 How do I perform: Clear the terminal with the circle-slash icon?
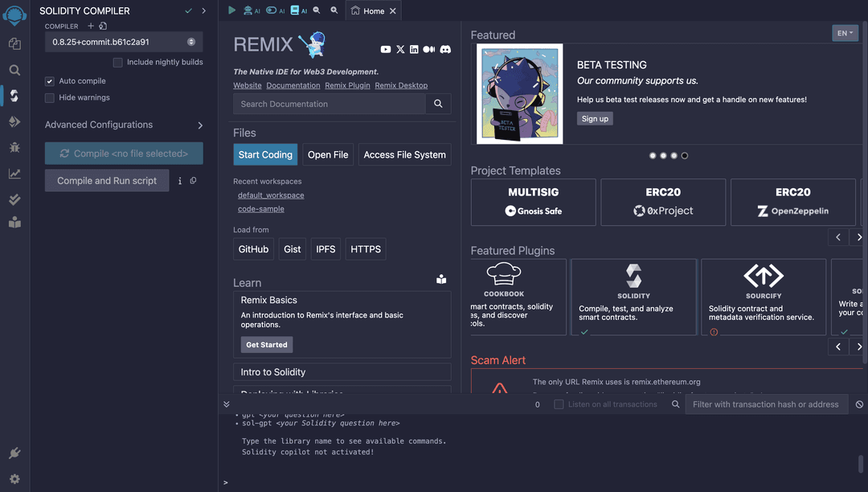coord(859,404)
